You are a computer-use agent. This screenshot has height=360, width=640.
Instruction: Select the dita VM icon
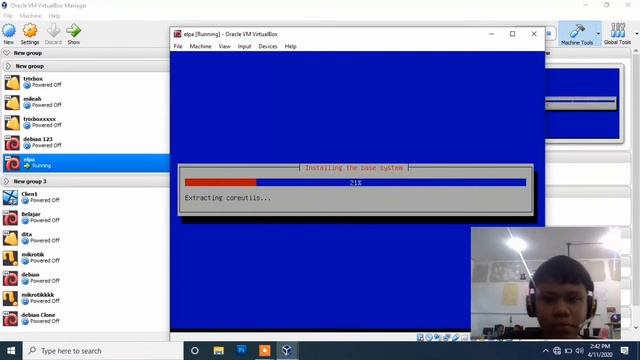click(10, 238)
